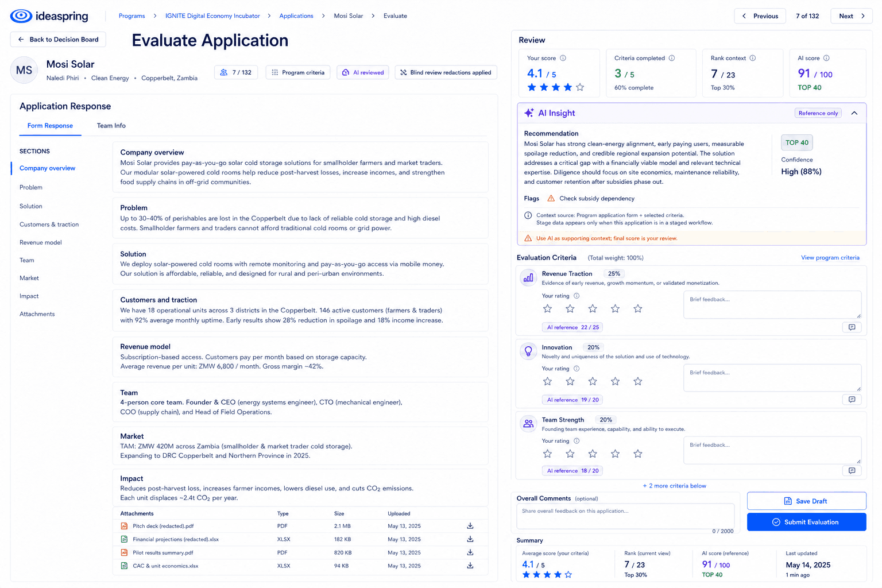882x588 pixels.
Task: Go to Next application
Action: point(852,16)
